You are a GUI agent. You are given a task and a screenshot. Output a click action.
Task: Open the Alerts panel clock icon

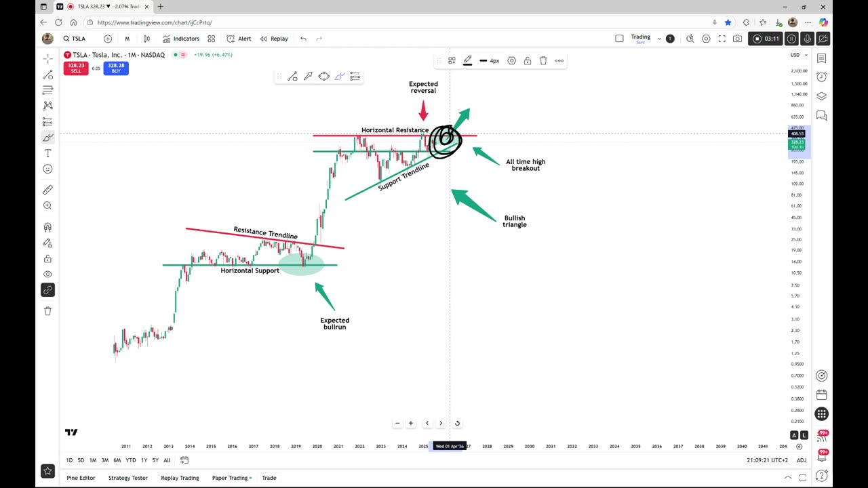[821, 77]
